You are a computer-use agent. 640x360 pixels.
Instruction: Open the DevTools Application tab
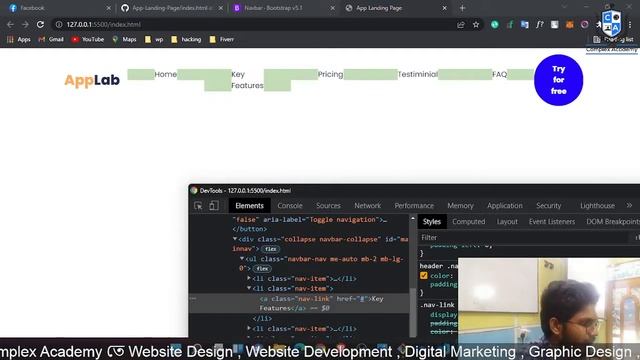504,206
